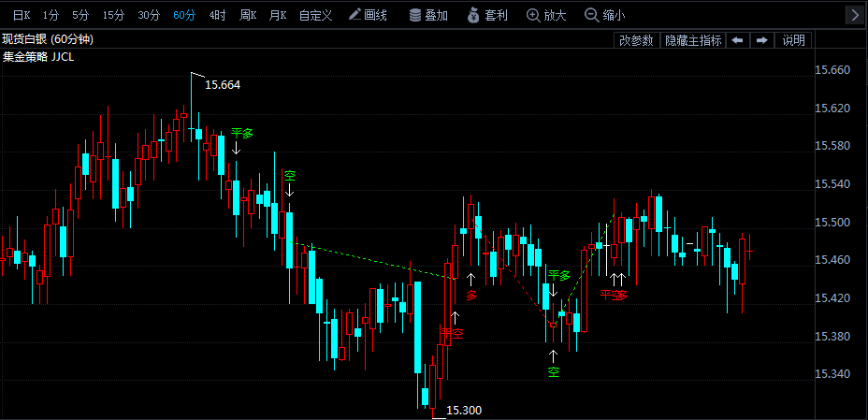868x420 pixels.
Task: Click the 15.664 high price marker
Action: pyautogui.click(x=223, y=85)
